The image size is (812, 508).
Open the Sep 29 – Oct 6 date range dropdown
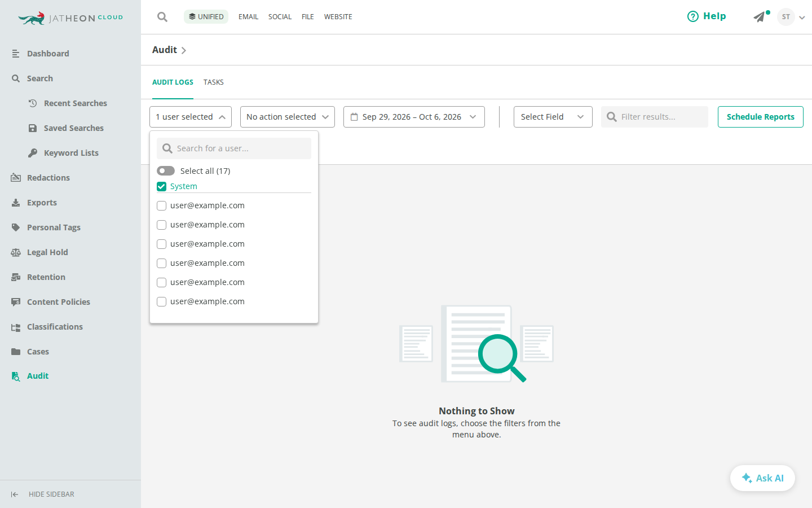pos(414,117)
